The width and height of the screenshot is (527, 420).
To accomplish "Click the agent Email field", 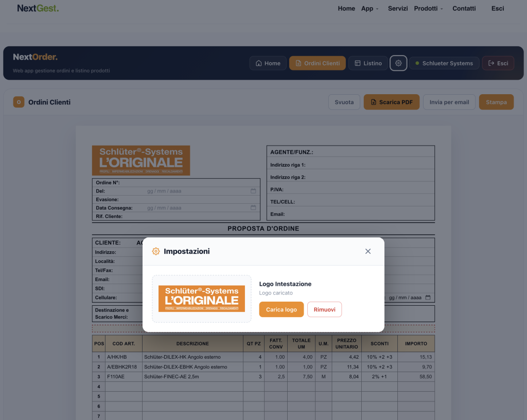I will [350, 214].
